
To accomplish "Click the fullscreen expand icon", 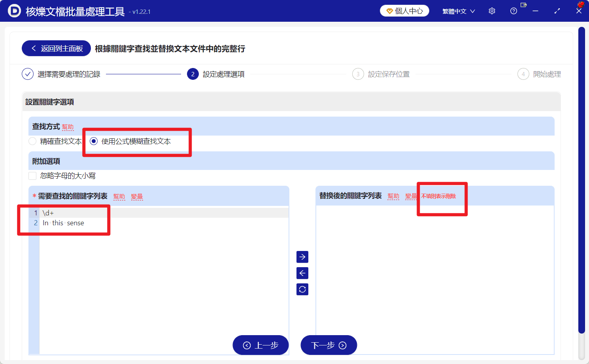I will point(557,11).
